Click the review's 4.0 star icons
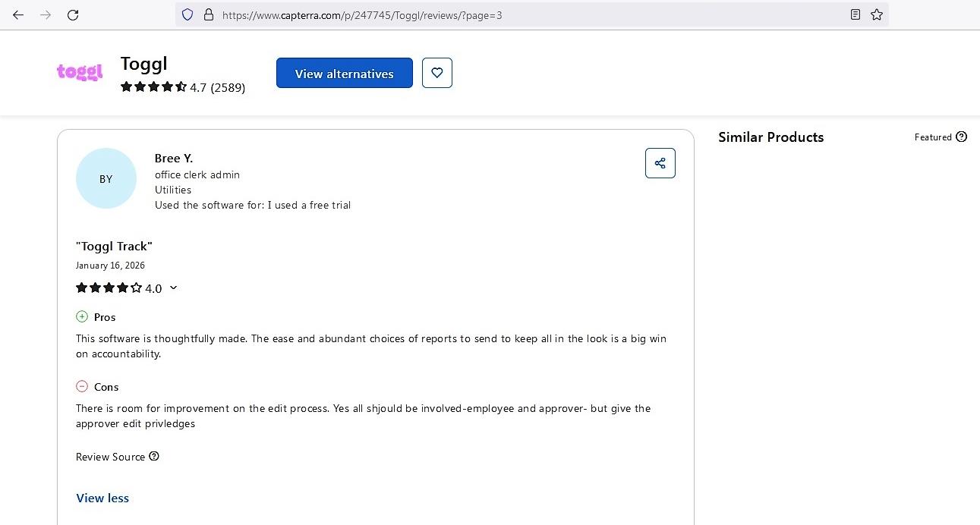 point(109,288)
